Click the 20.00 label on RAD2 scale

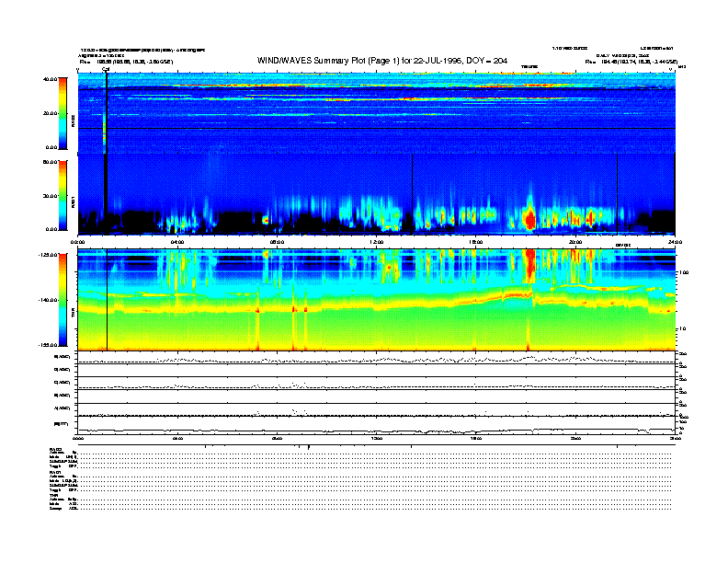coord(50,113)
